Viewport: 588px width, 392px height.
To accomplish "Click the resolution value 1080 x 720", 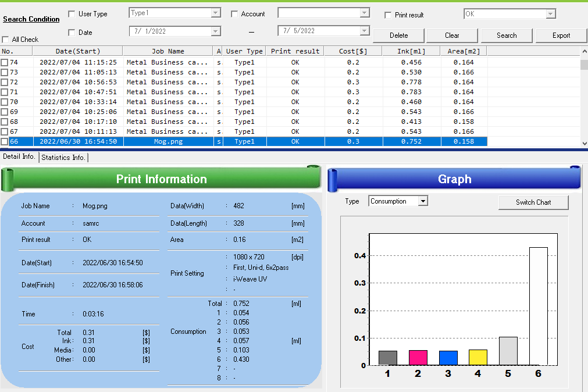I will (x=248, y=257).
